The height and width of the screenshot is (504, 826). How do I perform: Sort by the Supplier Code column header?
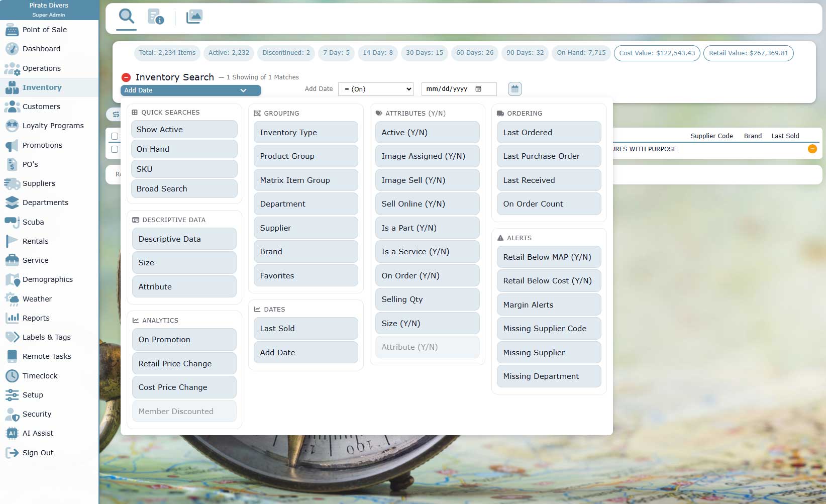[711, 136]
